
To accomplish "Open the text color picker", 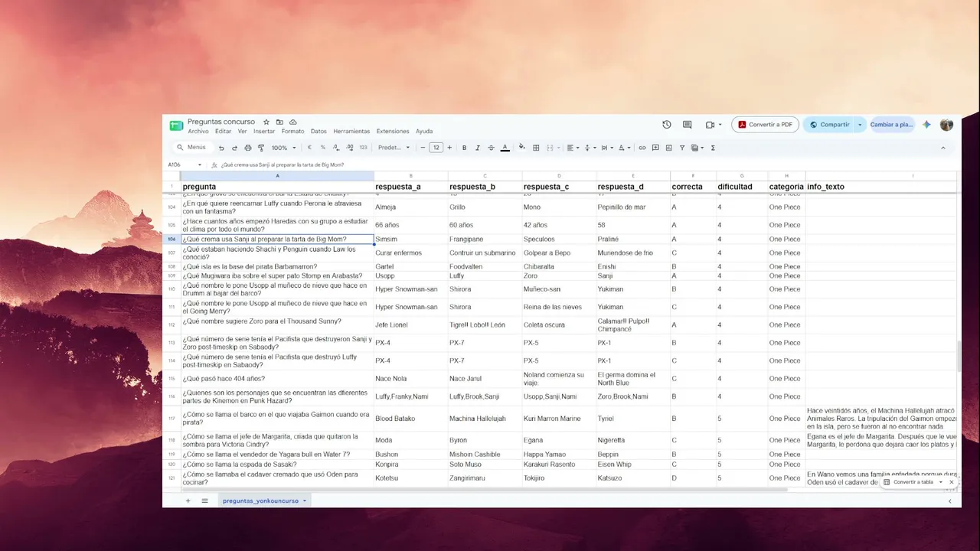I will point(505,148).
